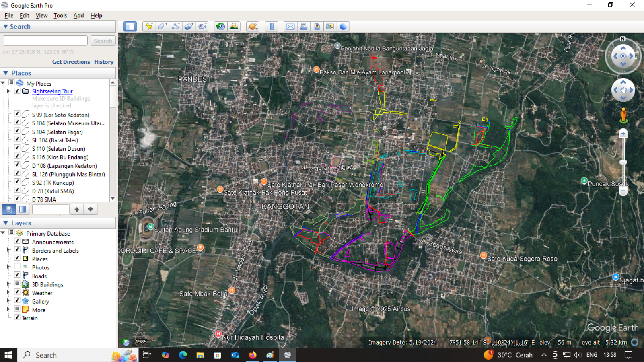Click zoom in plus button

pyautogui.click(x=623, y=134)
